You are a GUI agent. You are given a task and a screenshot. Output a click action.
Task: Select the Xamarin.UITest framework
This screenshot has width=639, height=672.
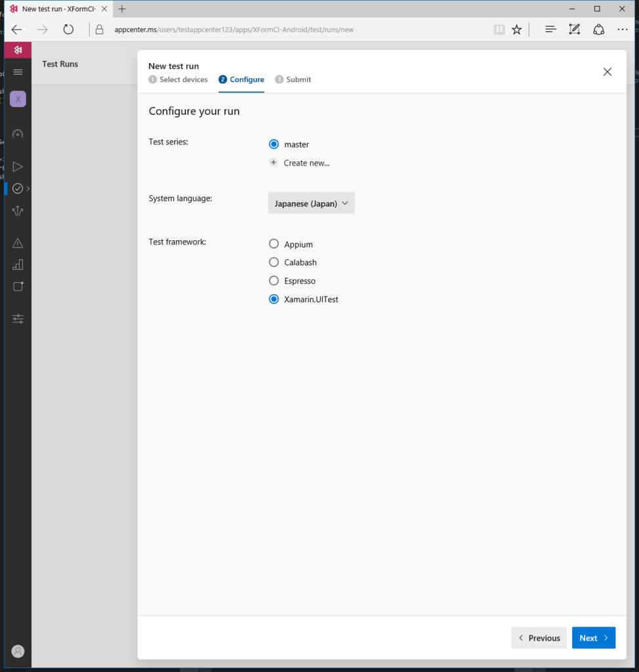tap(274, 299)
